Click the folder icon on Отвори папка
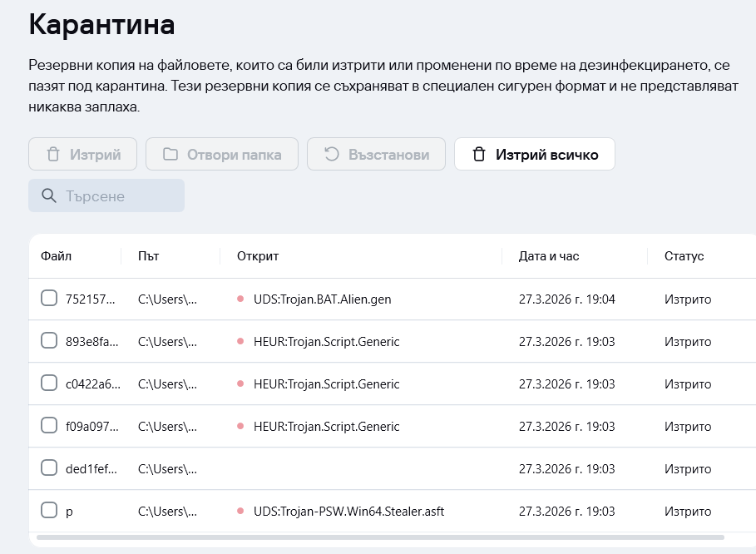756x554 pixels. tap(170, 154)
